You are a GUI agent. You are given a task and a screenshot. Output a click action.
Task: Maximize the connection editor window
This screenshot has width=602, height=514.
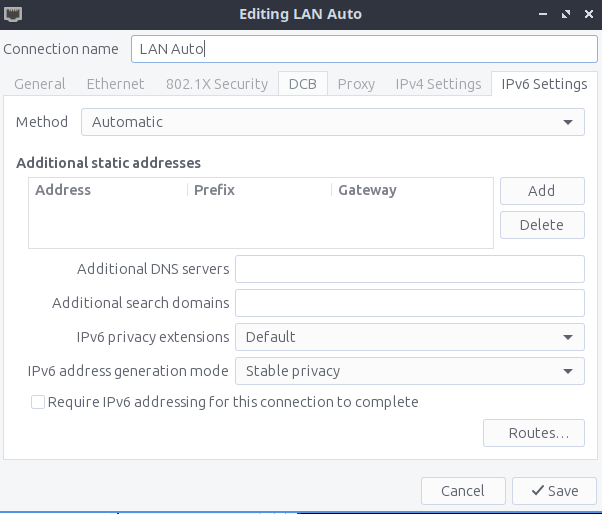click(x=567, y=15)
